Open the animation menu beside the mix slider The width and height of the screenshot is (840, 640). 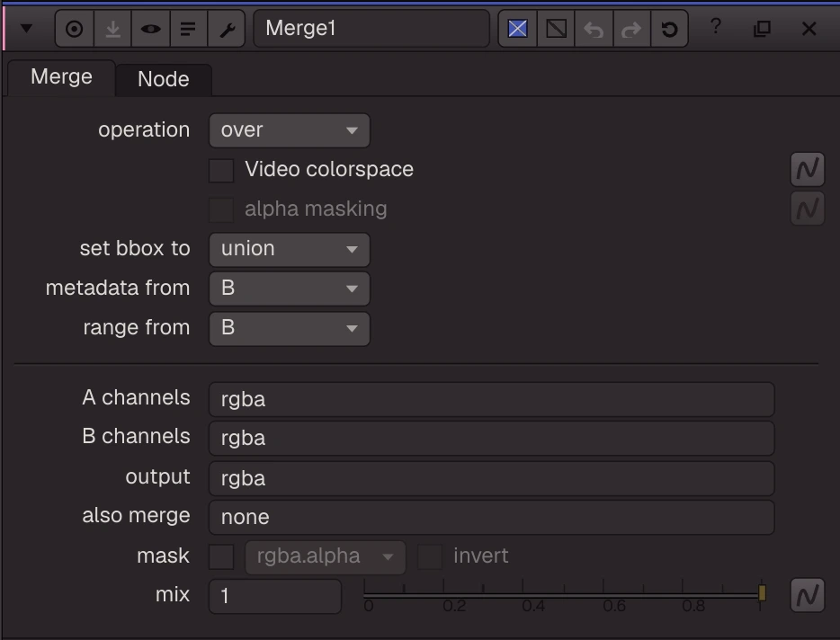[808, 595]
